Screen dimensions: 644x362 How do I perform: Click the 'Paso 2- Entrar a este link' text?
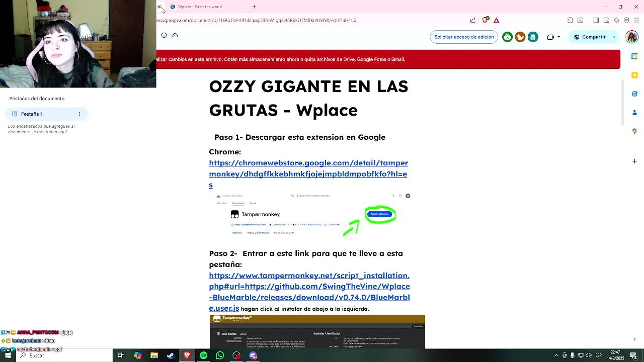[x=306, y=258]
